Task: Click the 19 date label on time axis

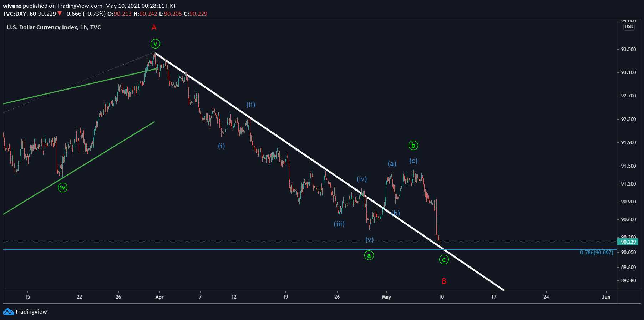Action: pos(285,297)
